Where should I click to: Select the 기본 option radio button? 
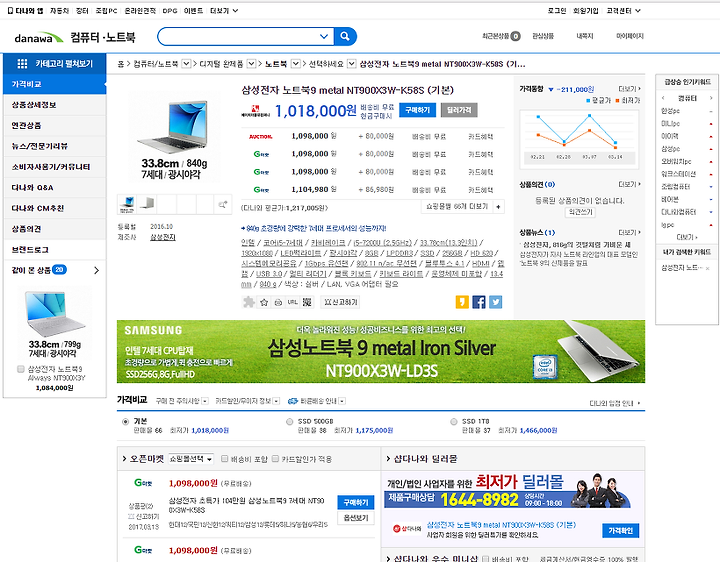pyautogui.click(x=125, y=422)
